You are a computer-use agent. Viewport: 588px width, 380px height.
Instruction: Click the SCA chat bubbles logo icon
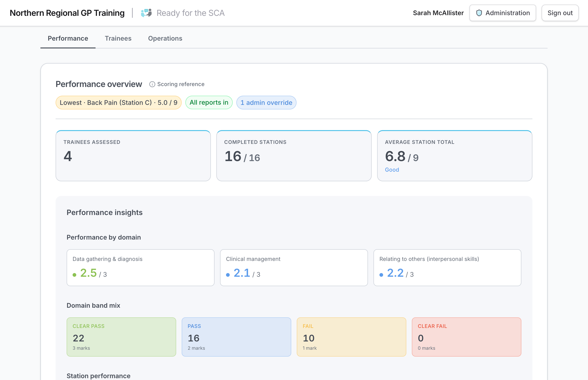[146, 13]
